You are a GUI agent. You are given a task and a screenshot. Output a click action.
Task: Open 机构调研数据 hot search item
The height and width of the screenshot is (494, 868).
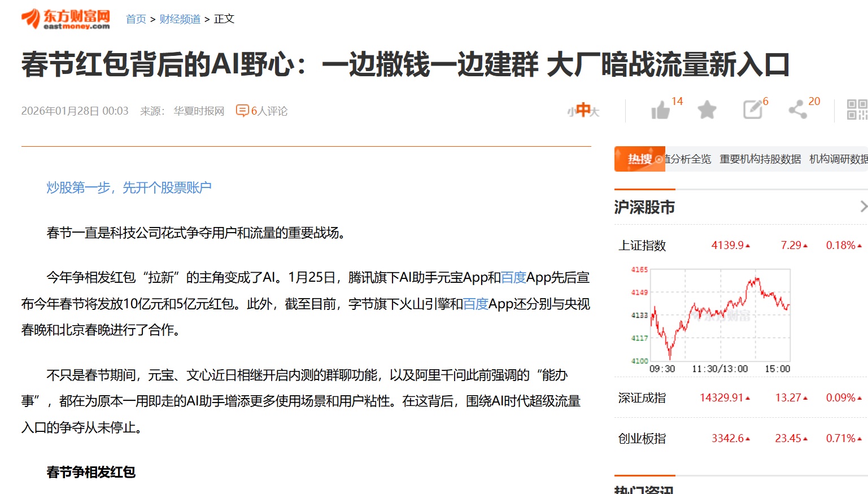coord(839,159)
